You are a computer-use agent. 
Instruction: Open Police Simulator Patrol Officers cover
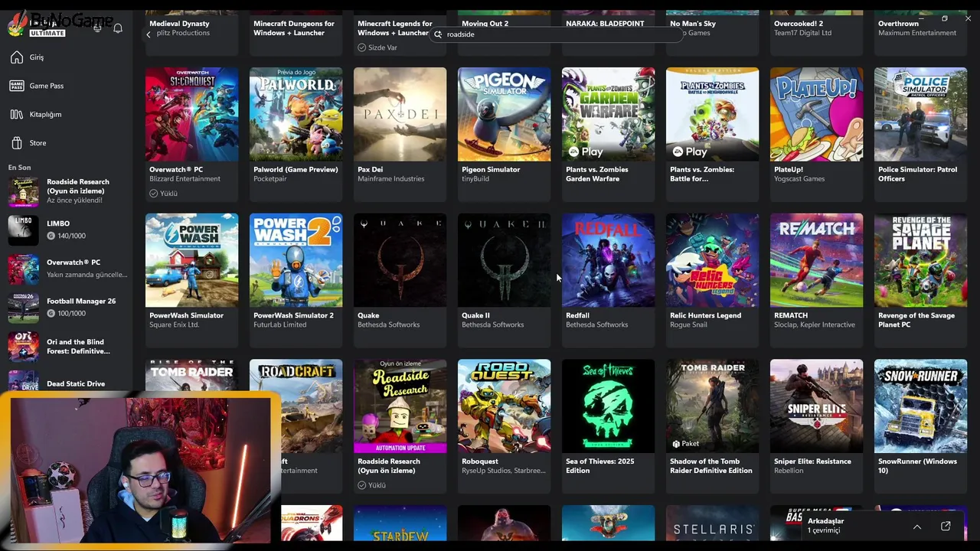pos(920,114)
